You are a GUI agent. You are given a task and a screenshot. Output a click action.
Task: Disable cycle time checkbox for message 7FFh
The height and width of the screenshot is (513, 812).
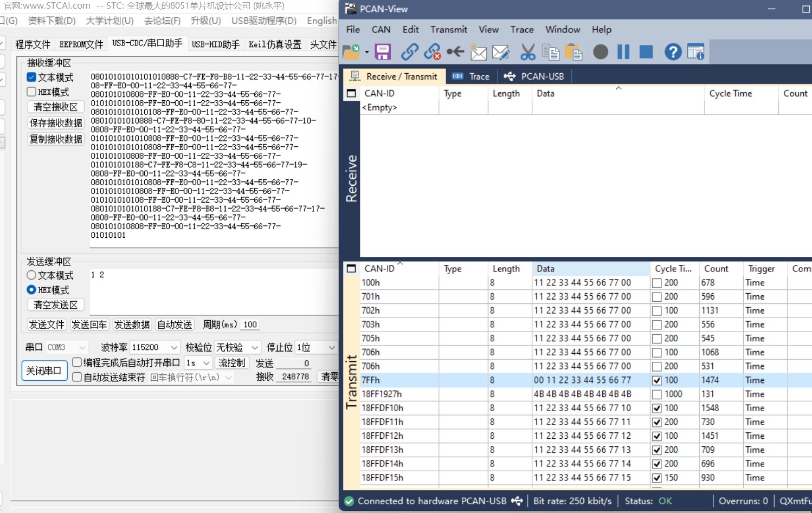657,380
